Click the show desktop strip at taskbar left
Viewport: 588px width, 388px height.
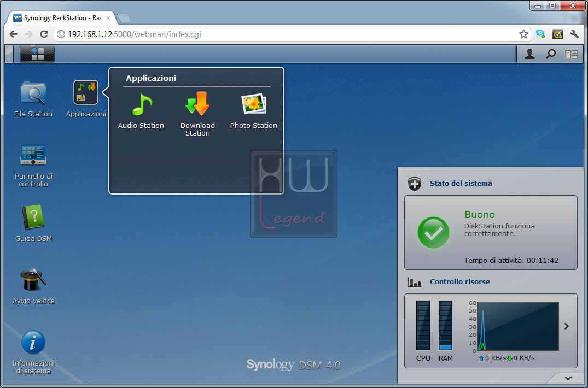point(9,54)
